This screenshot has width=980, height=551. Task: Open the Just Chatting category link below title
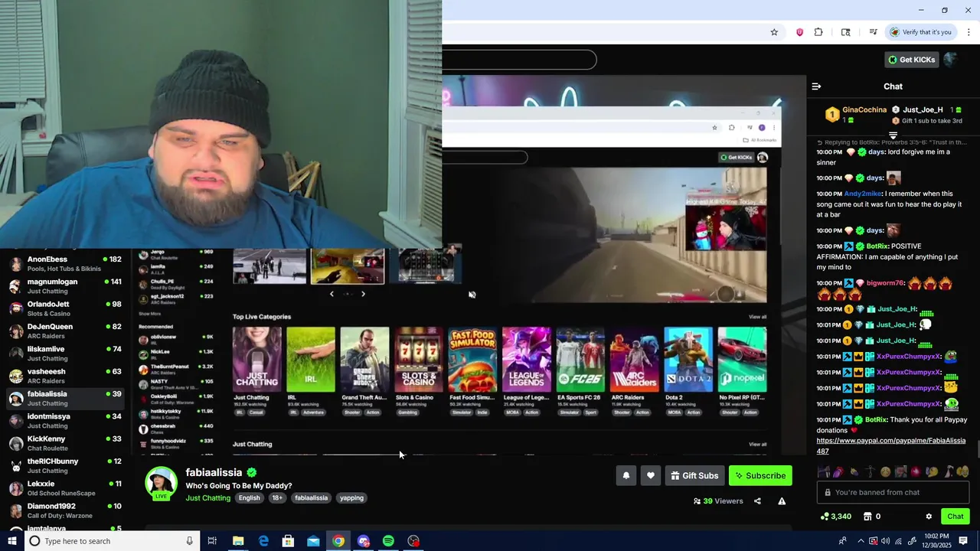coord(207,498)
